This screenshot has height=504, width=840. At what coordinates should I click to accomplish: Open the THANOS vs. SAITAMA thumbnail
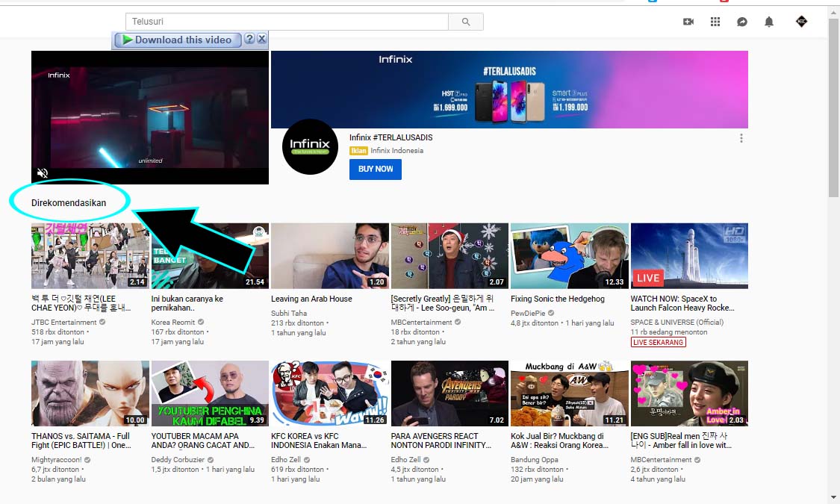90,393
